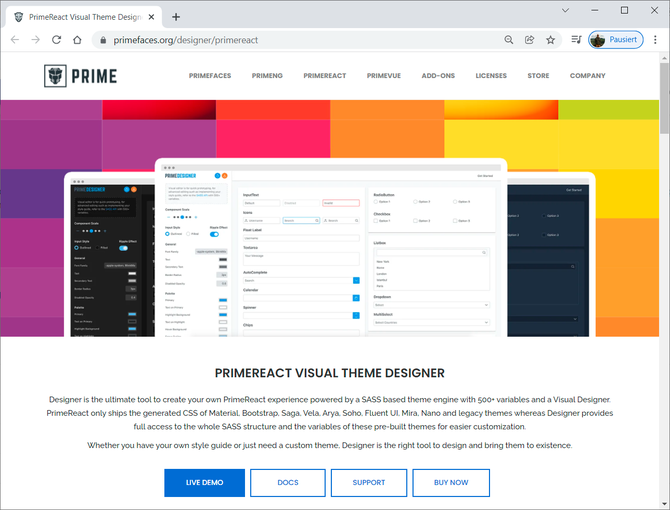Share this page using share icon
670x510 pixels.
(x=529, y=40)
